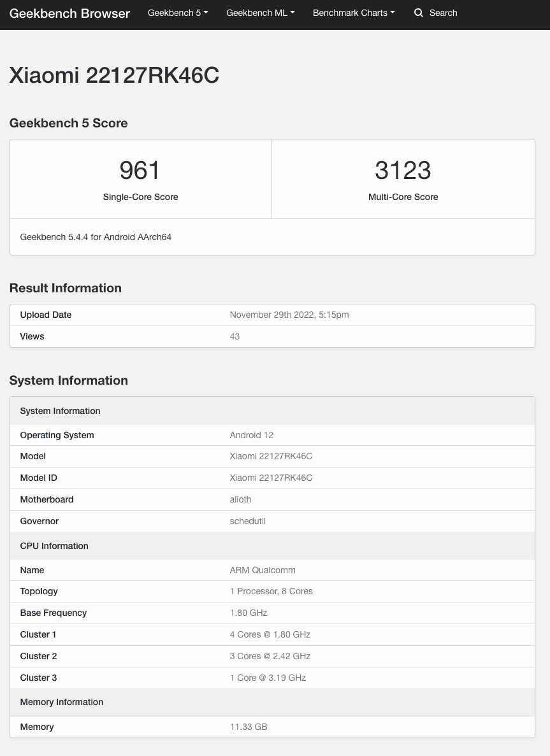This screenshot has width=550, height=756.
Task: Click the Views label
Action: pos(32,336)
